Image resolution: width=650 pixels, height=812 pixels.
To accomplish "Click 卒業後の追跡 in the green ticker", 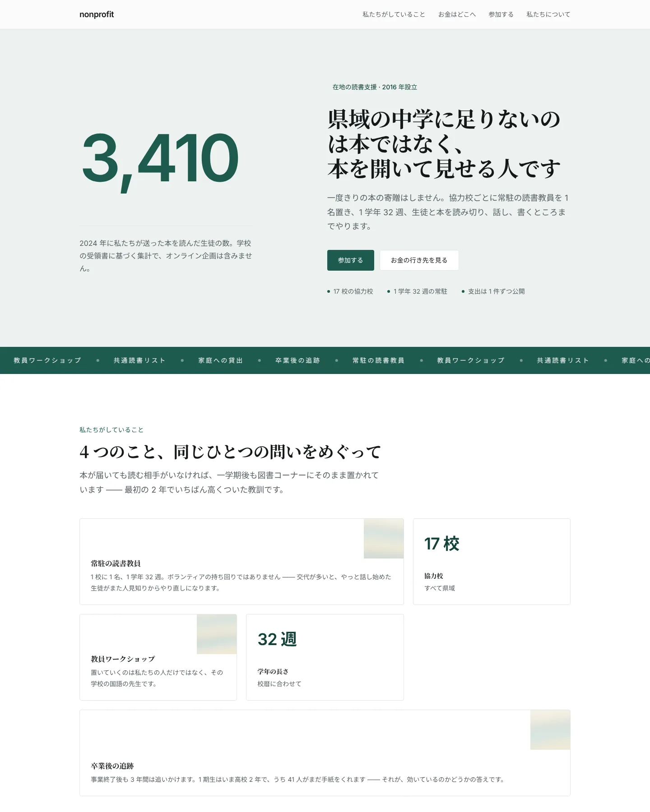I will pos(297,360).
